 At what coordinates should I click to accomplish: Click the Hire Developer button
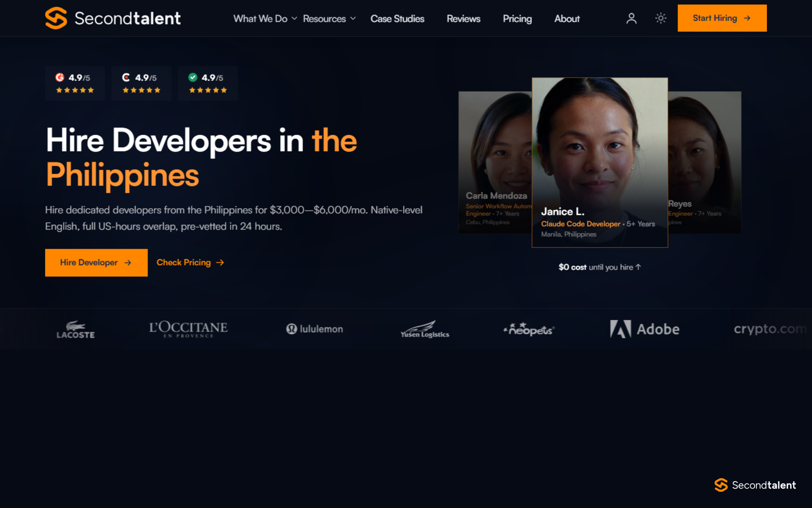click(96, 262)
